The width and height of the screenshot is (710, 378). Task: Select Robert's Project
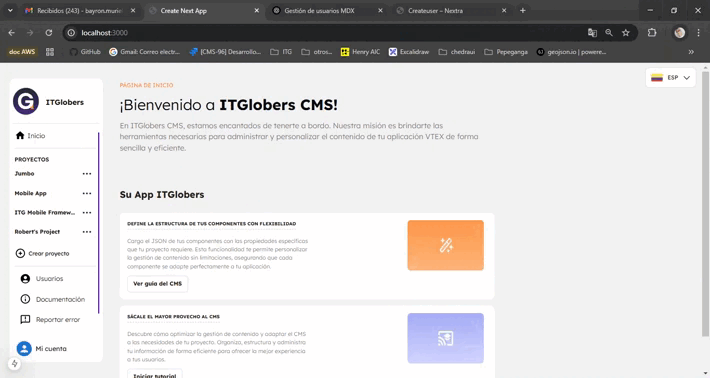37,232
